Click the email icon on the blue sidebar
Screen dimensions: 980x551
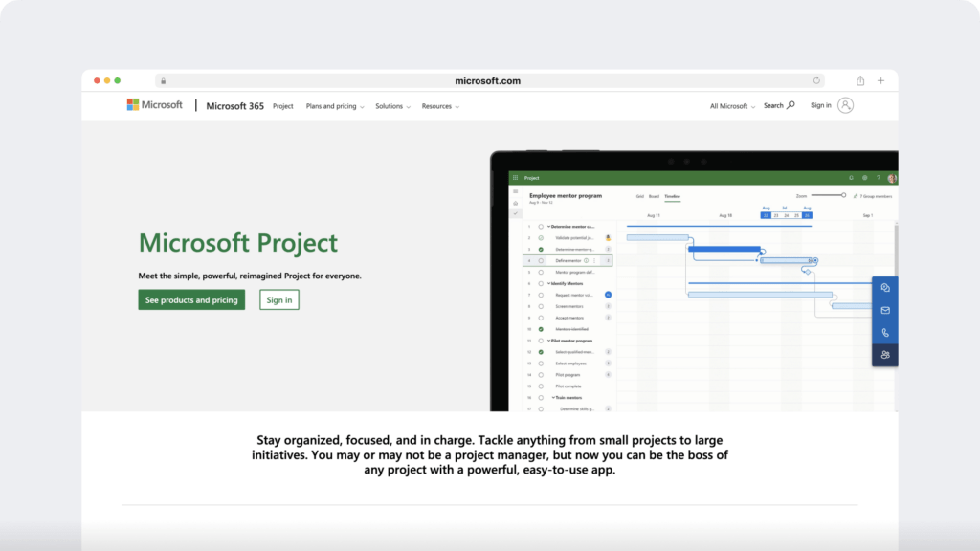click(x=884, y=310)
